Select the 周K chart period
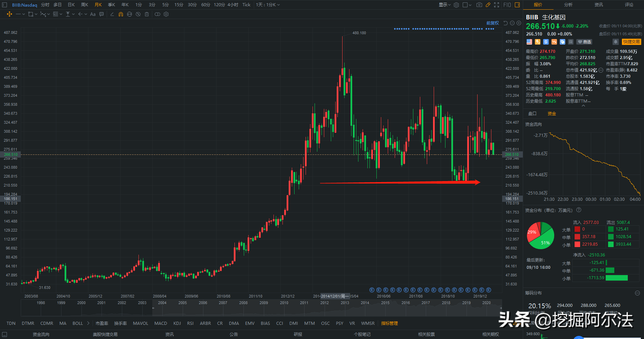The image size is (644, 339). click(85, 5)
